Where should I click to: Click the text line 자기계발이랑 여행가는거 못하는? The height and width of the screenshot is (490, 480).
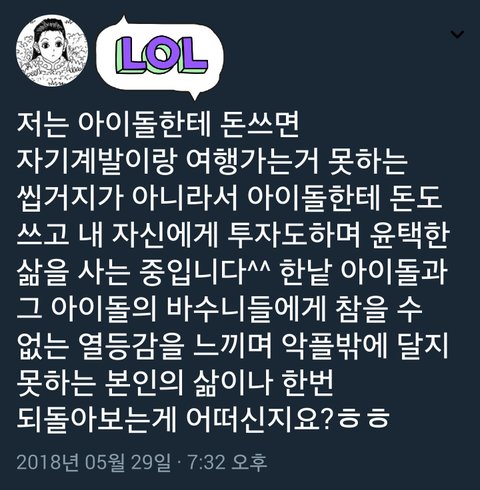tap(212, 162)
